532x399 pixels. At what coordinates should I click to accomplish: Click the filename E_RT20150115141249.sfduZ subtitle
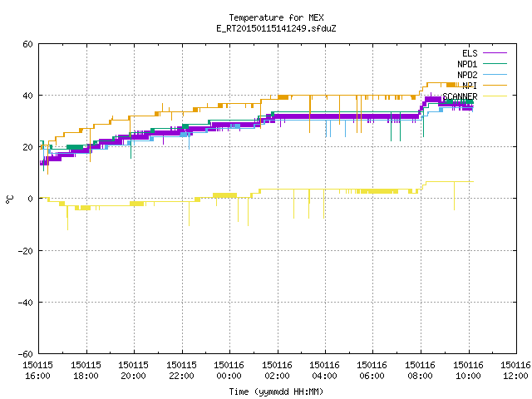(x=276, y=28)
